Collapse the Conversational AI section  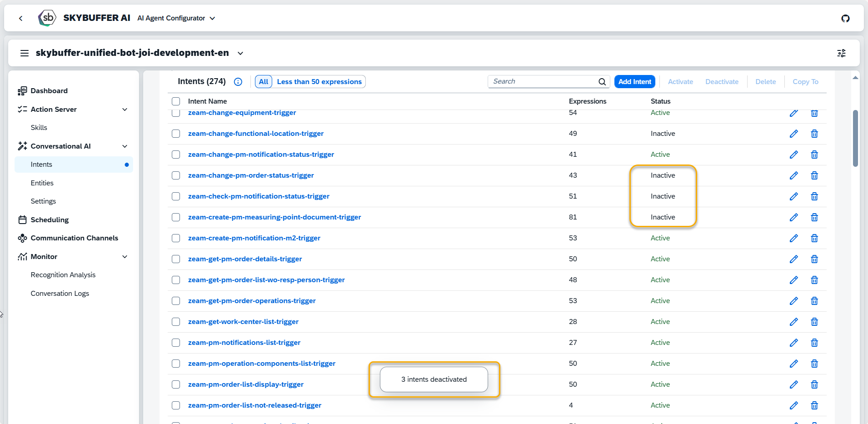[x=125, y=146]
